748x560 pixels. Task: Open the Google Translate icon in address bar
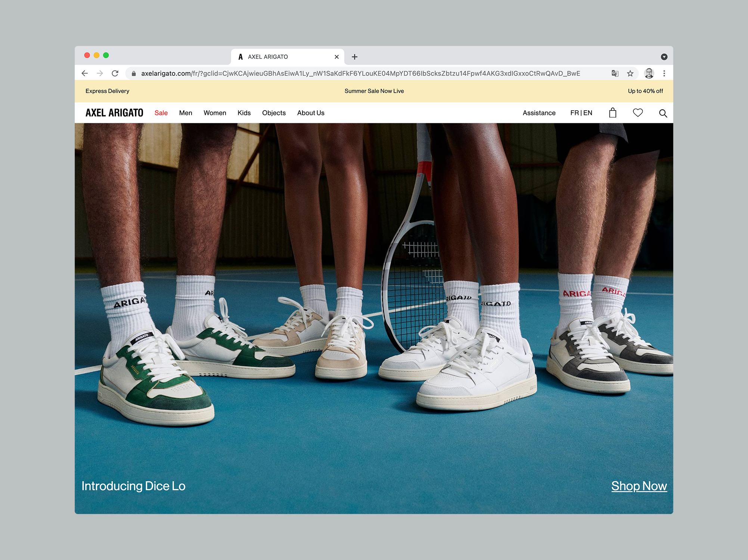615,74
